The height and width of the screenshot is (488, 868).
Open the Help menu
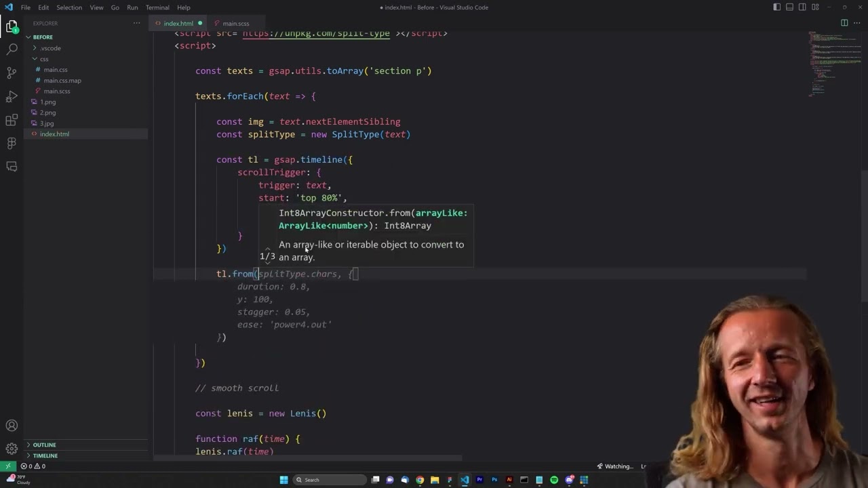tap(184, 7)
